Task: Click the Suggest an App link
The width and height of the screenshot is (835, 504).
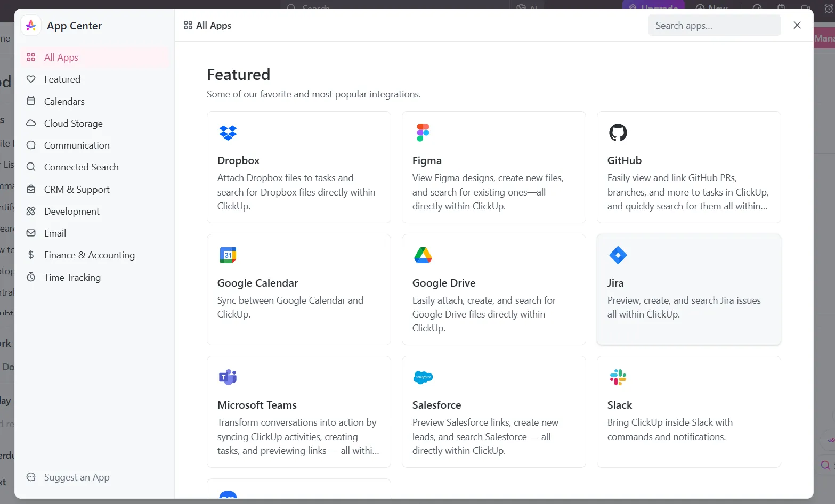Action: pos(77,477)
